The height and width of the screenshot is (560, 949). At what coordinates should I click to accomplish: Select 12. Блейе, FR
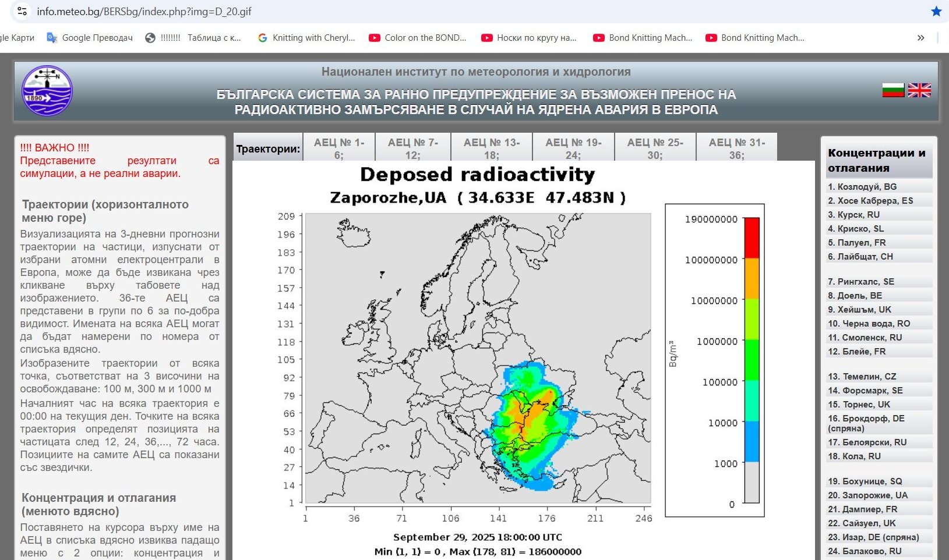click(x=879, y=352)
